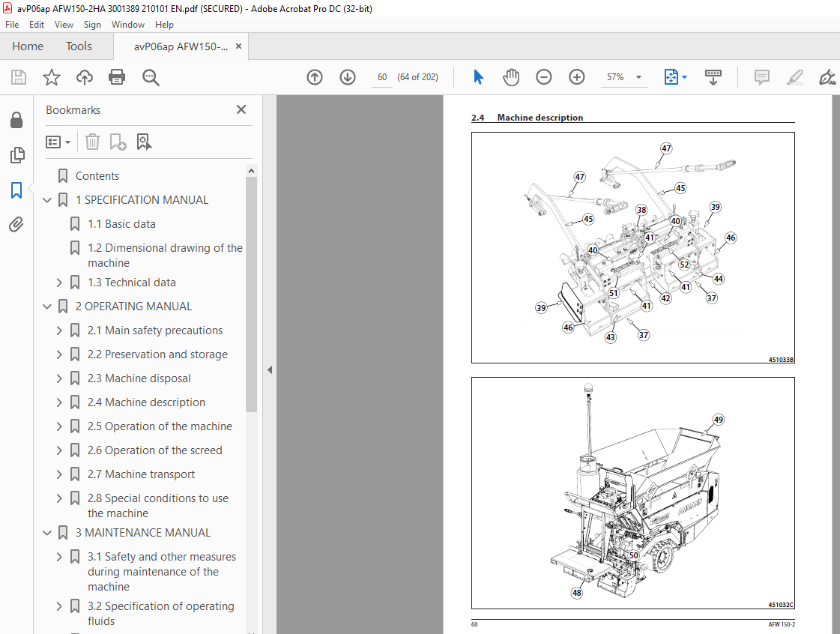The height and width of the screenshot is (634, 840).
Task: Open zoom level 57% dropdown
Action: tap(638, 77)
